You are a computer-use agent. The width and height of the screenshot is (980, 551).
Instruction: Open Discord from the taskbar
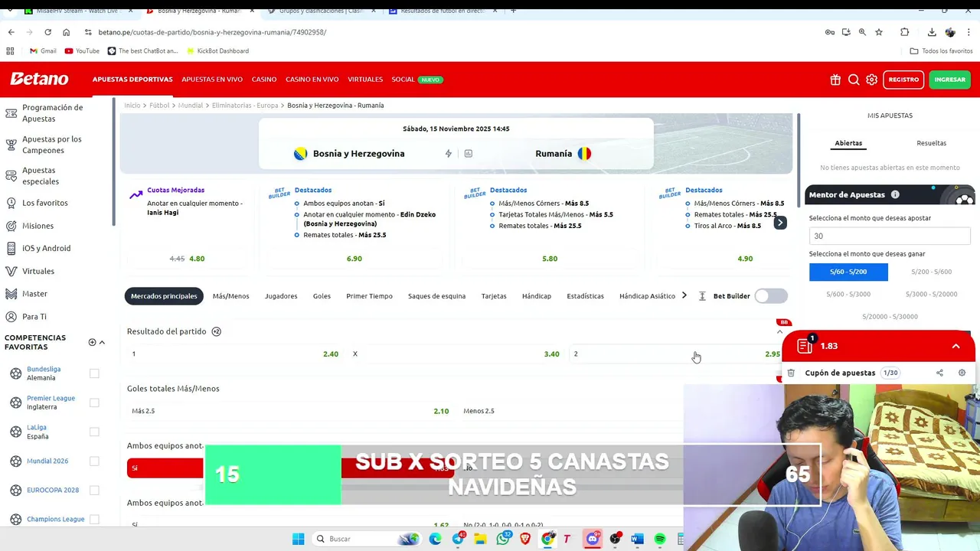[x=593, y=539]
